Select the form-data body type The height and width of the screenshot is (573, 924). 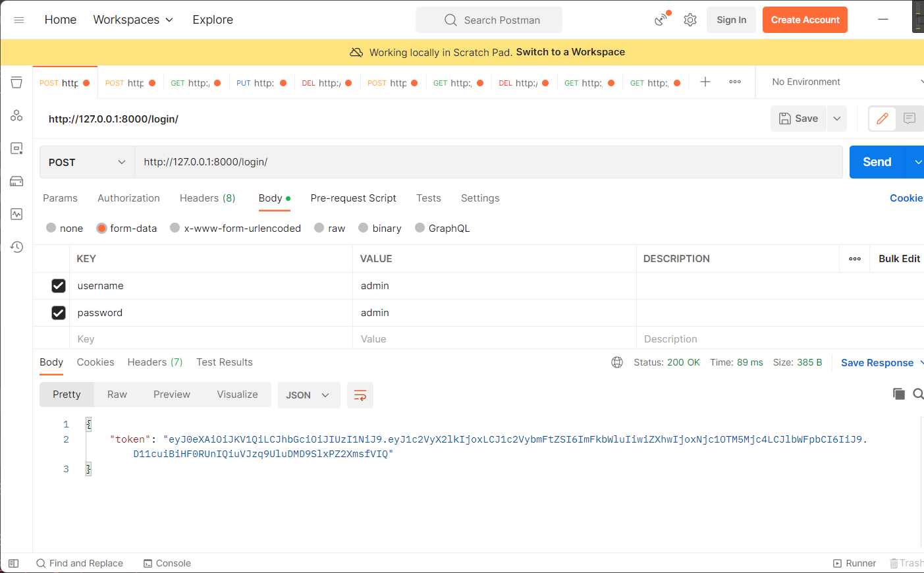[x=101, y=228]
